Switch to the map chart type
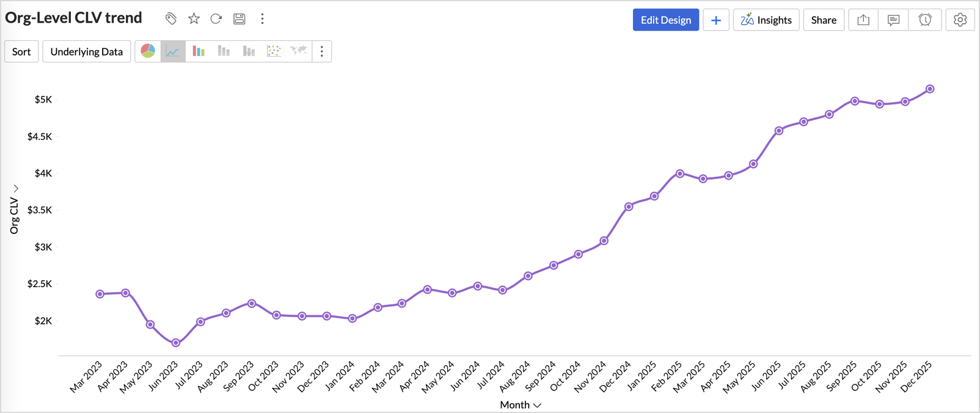The height and width of the screenshot is (413, 980). 299,51
